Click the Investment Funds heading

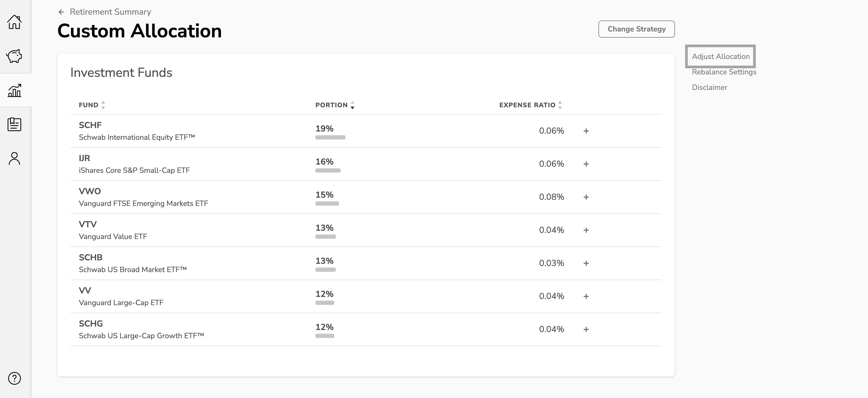(121, 73)
